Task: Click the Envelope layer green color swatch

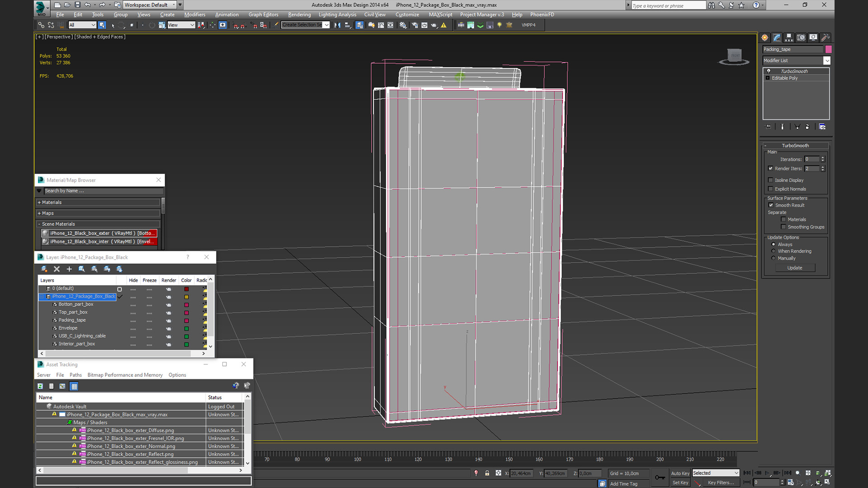Action: [186, 328]
